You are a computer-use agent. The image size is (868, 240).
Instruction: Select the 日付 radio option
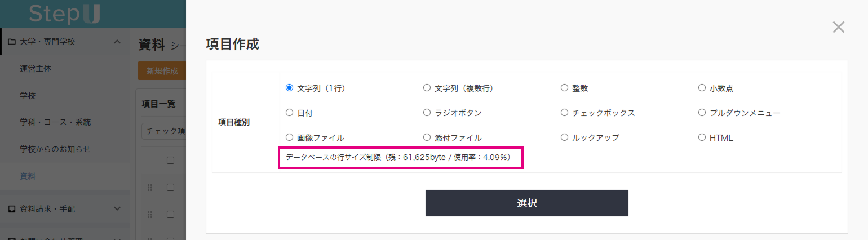tap(290, 113)
